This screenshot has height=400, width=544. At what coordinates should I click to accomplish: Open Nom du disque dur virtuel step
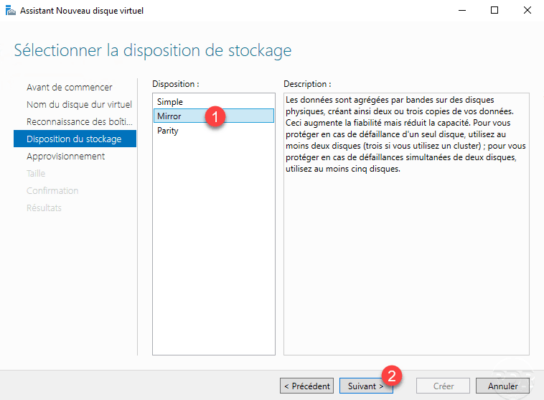79,104
